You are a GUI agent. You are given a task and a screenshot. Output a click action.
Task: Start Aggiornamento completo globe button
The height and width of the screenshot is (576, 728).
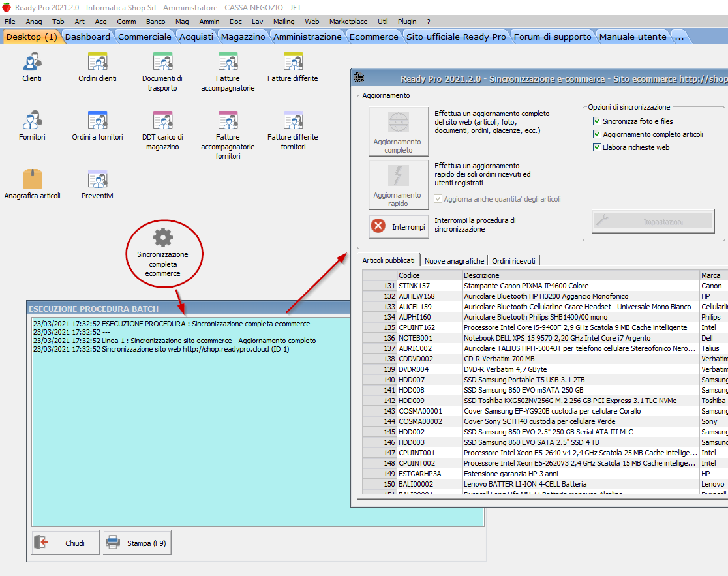click(x=399, y=131)
